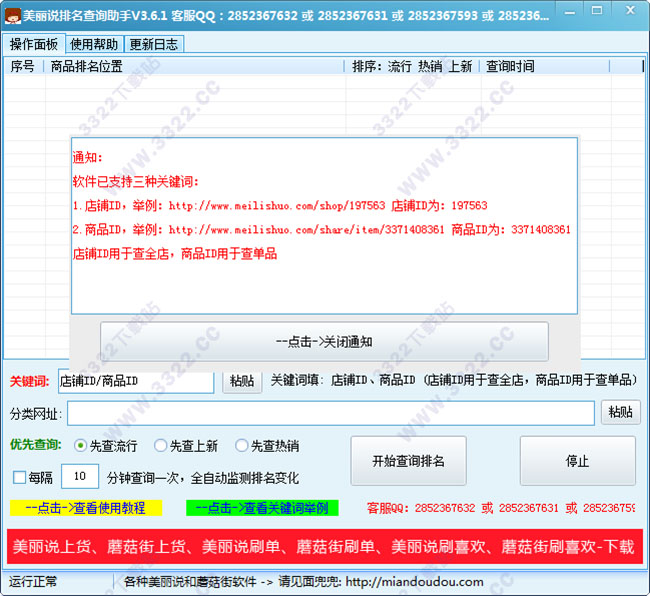
Task: Enable the 每隔 auto-query checkbox
Action: tap(19, 477)
